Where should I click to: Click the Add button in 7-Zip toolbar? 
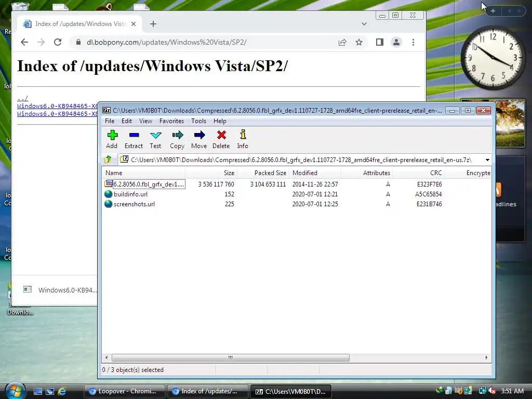[112, 139]
